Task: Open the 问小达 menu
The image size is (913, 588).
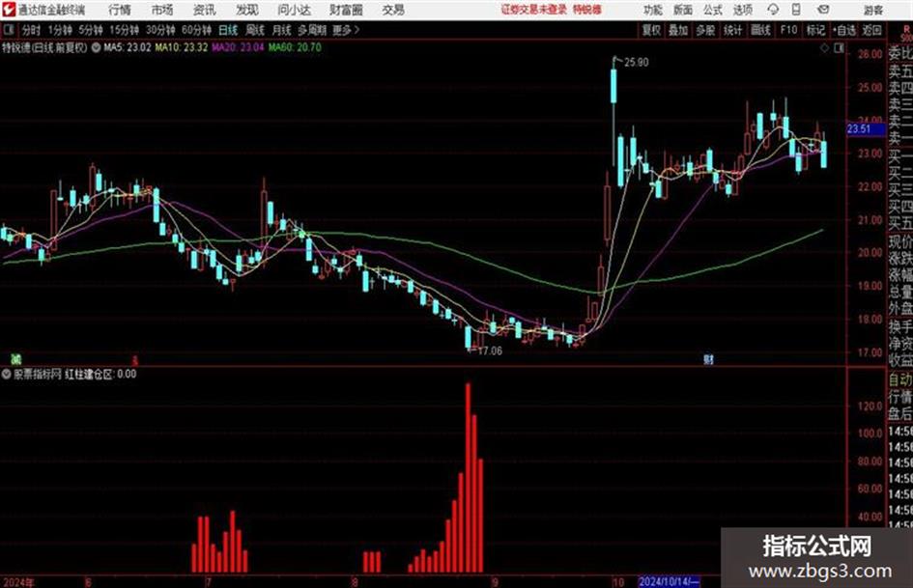Action: click(294, 10)
